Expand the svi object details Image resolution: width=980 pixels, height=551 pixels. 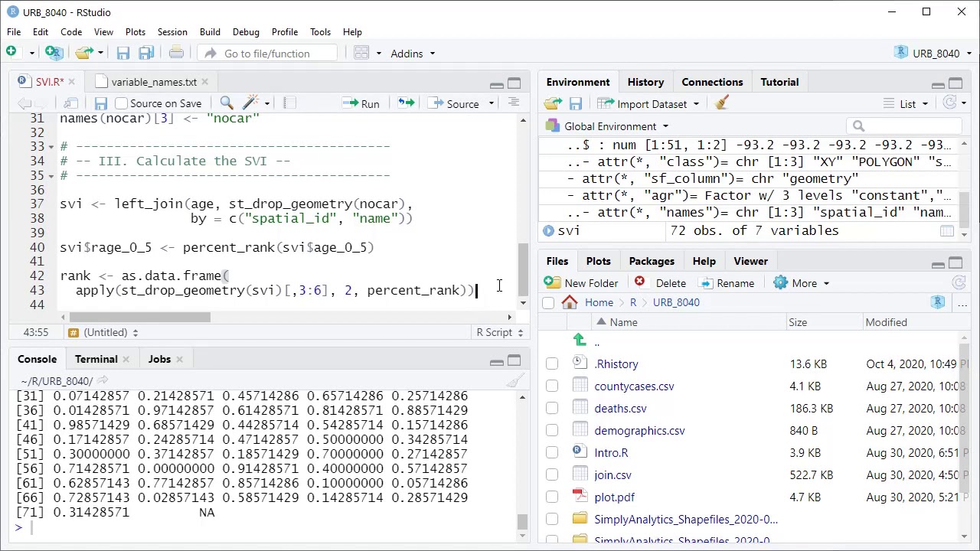[x=549, y=230]
